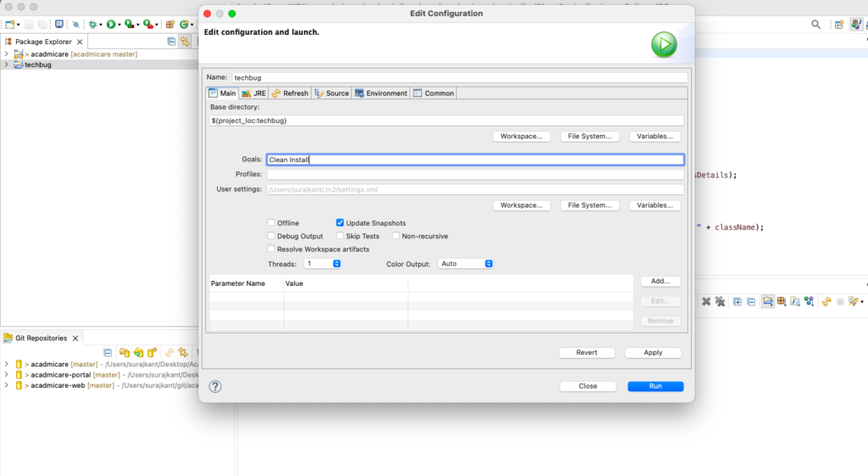
Task: Click the Profiles input field
Action: point(475,174)
